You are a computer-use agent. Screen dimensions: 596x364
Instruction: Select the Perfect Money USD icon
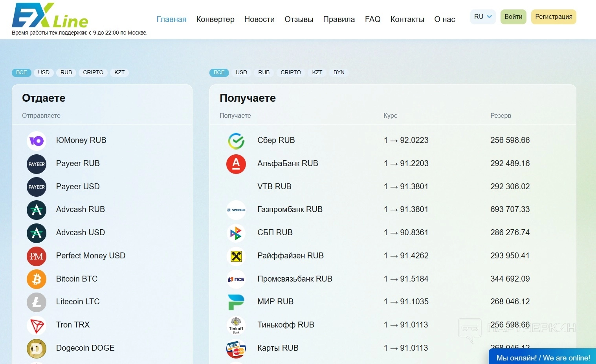point(37,256)
